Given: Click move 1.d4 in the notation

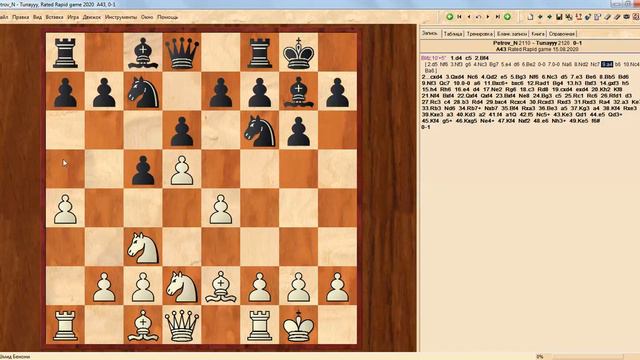Looking at the screenshot, I should (457, 58).
